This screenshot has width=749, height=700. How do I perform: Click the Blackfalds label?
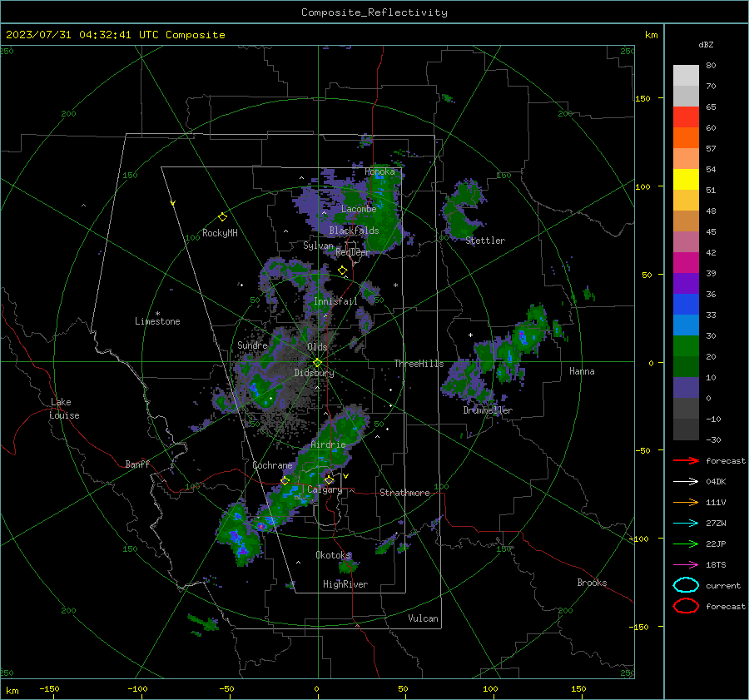[x=354, y=231]
